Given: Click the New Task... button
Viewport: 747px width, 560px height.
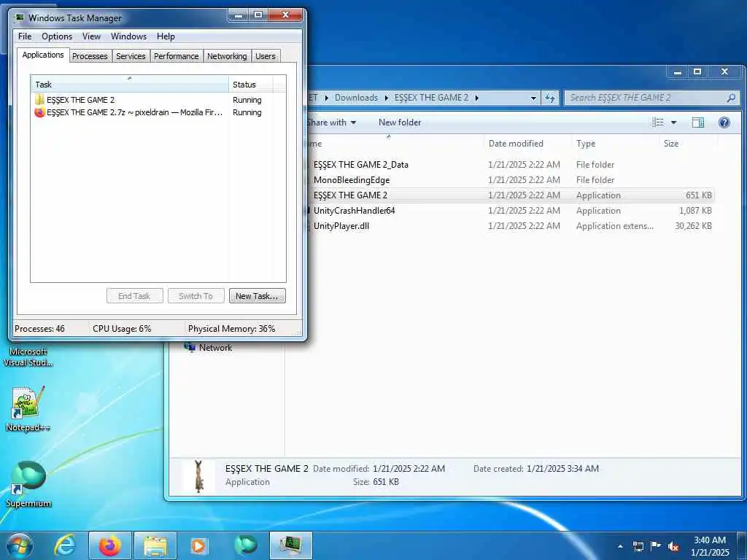Looking at the screenshot, I should (258, 296).
